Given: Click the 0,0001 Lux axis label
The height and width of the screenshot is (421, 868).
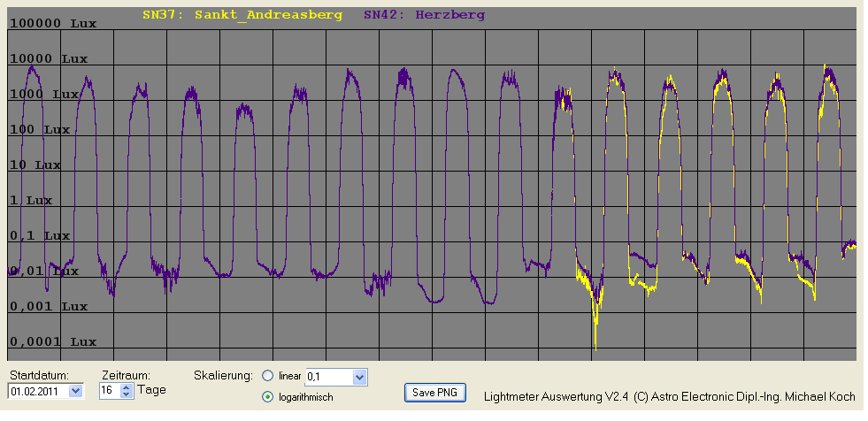Looking at the screenshot, I should [53, 342].
